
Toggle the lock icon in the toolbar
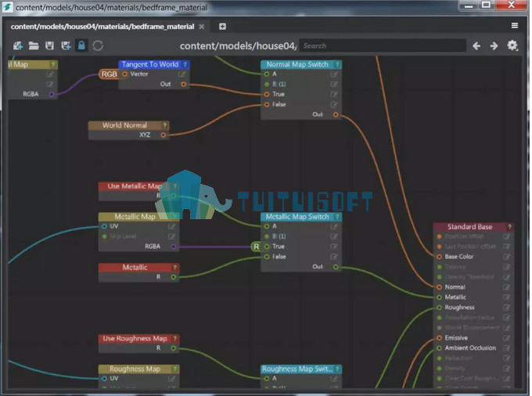click(x=81, y=45)
